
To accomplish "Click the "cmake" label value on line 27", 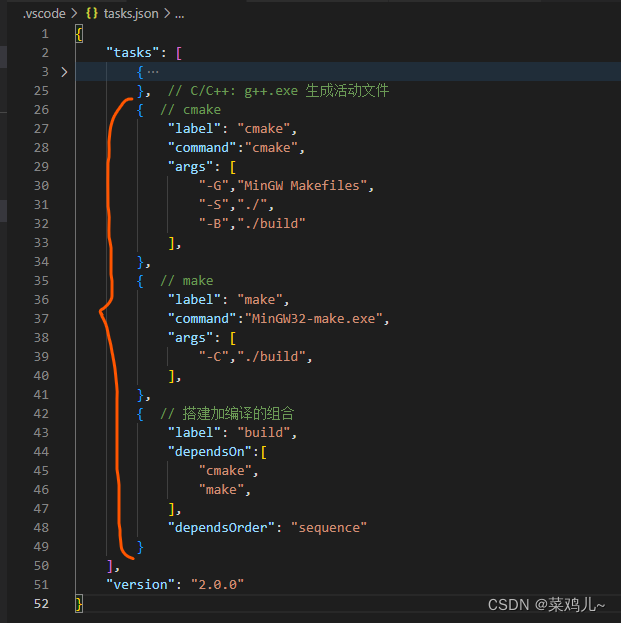I will point(263,129).
